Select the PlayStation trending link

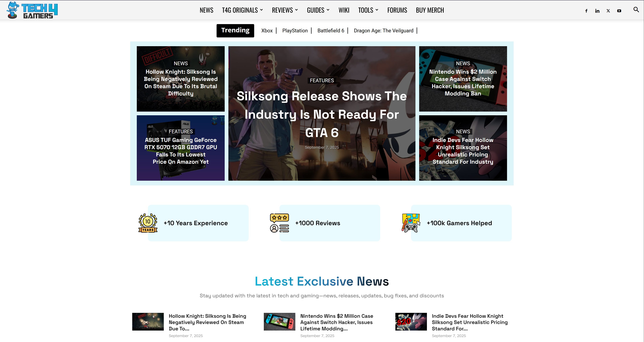295,31
